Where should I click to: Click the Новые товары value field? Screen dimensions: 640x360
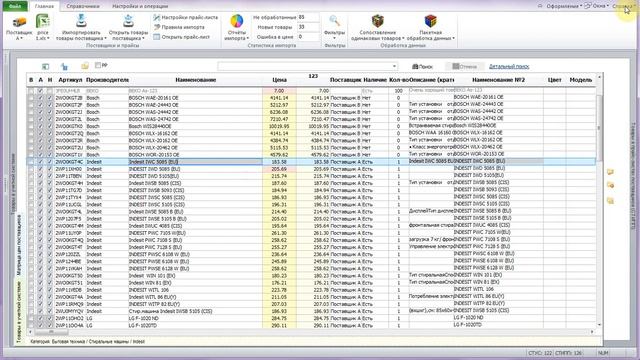pos(308,27)
